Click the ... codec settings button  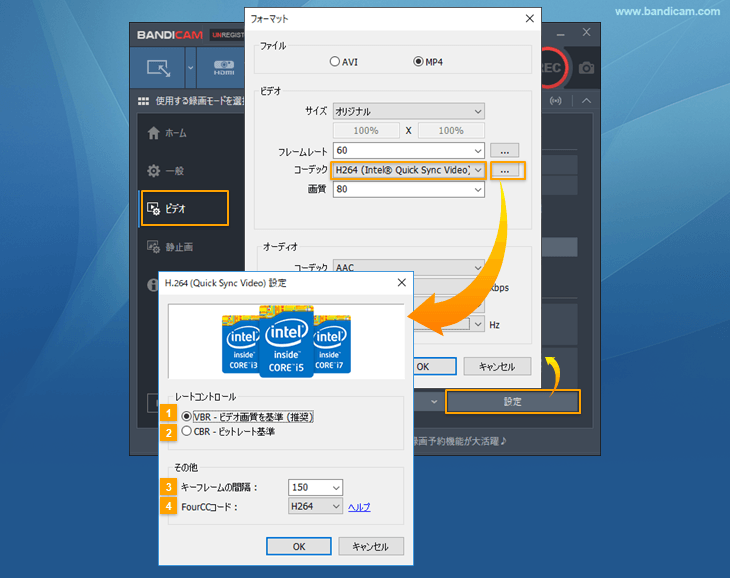coord(505,171)
